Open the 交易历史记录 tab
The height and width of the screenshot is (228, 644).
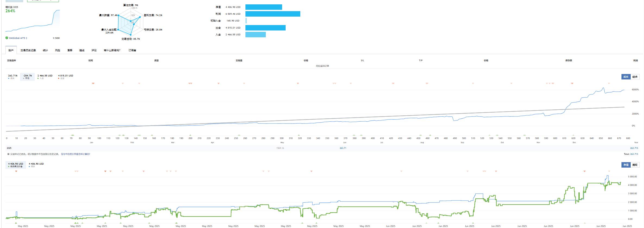coord(28,50)
